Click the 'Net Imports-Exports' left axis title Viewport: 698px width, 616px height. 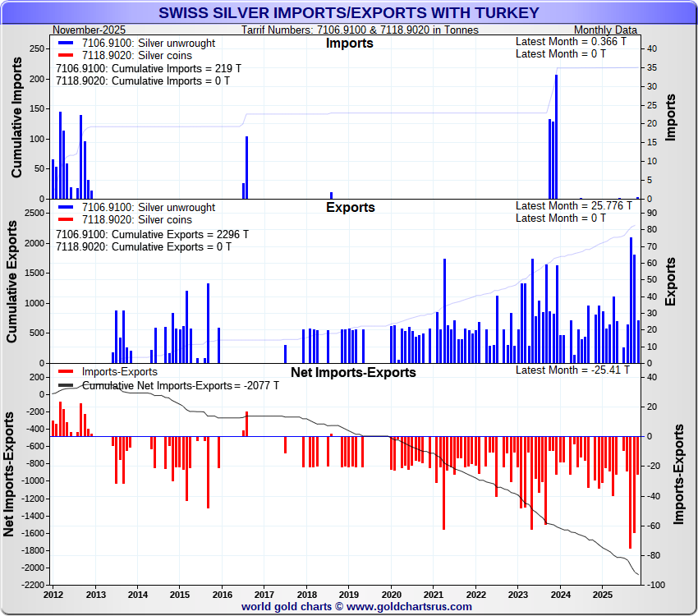point(8,474)
